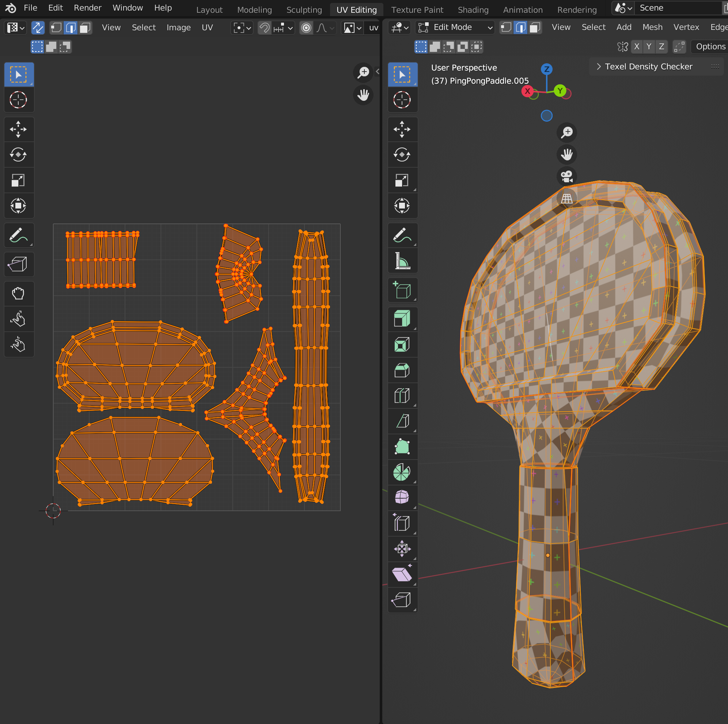Switch to the UV Editing tab
The width and height of the screenshot is (728, 724).
pyautogui.click(x=355, y=9)
